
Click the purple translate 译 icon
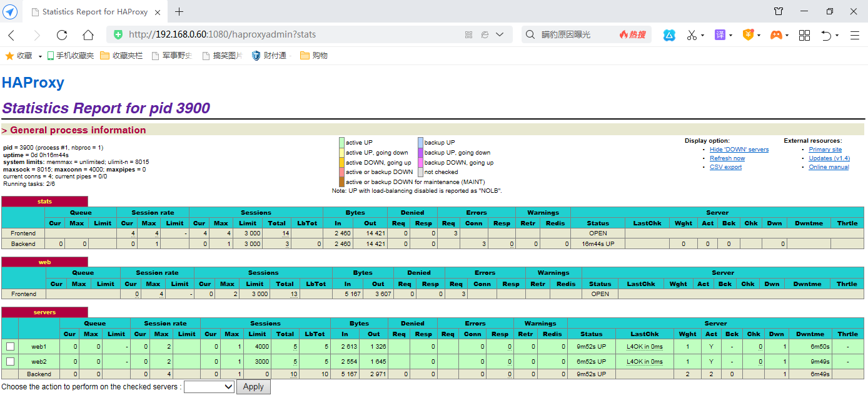720,35
